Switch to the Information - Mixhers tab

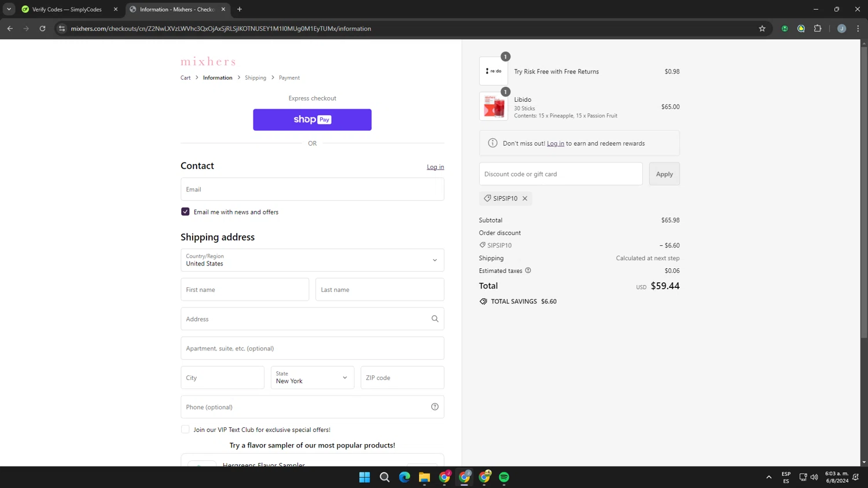pos(176,9)
